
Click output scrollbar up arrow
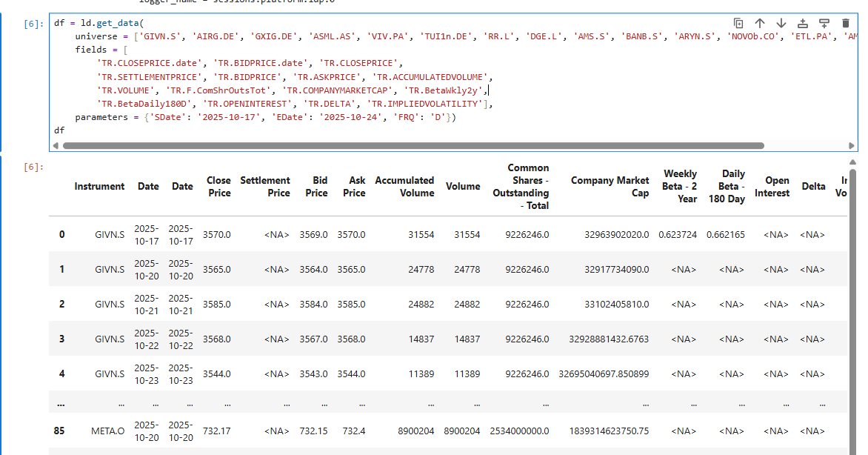click(852, 162)
